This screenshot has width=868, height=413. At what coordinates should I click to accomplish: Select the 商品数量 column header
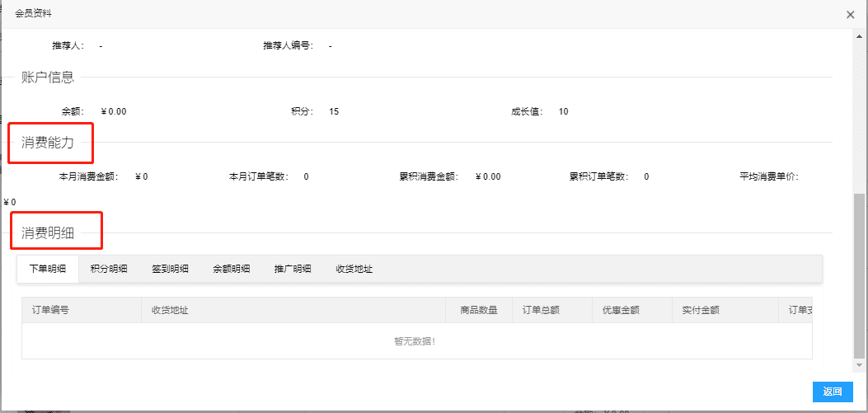479,311
